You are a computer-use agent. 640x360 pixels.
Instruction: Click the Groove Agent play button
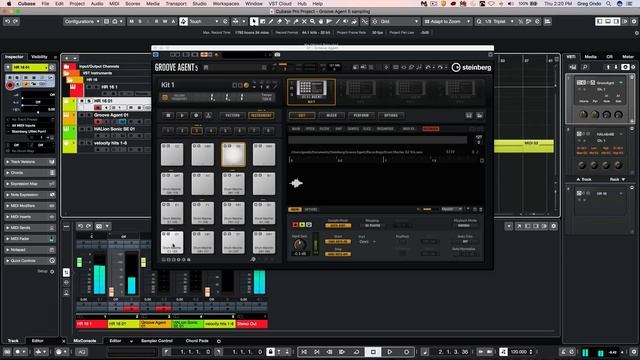coord(182,116)
